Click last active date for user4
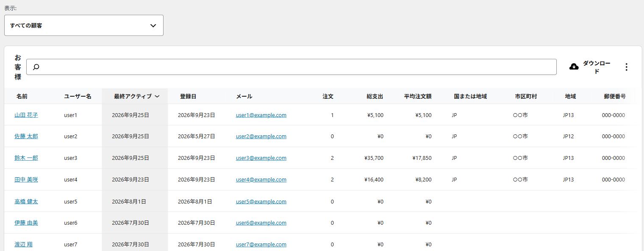The height and width of the screenshot is (251, 644). pos(130,179)
